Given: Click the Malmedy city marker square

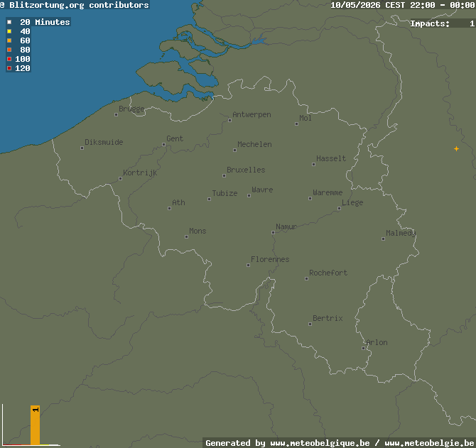Looking at the screenshot, I should point(383,239).
